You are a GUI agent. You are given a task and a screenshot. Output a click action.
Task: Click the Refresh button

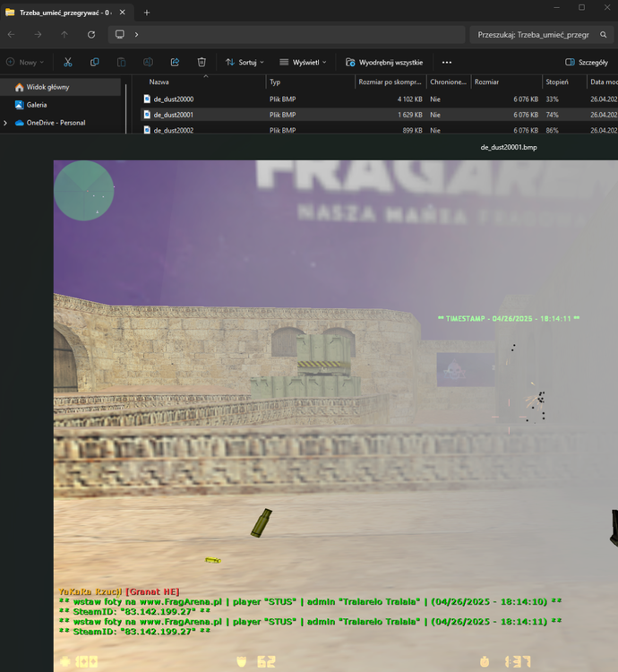click(91, 34)
